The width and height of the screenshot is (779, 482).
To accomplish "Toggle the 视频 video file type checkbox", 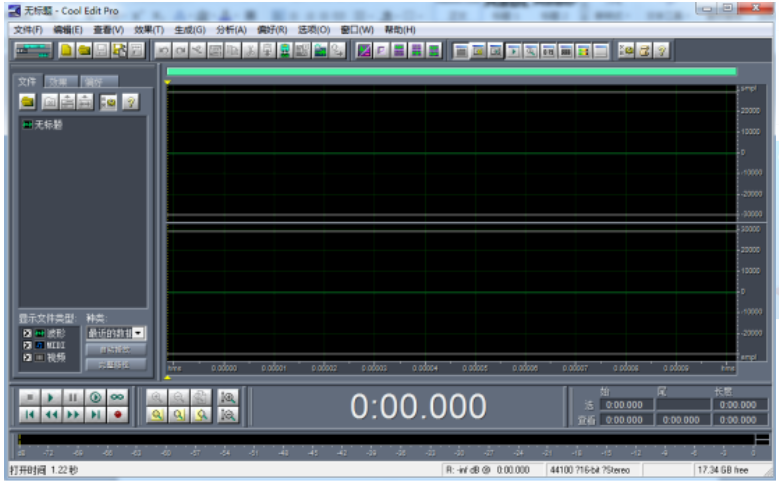I will [x=26, y=356].
